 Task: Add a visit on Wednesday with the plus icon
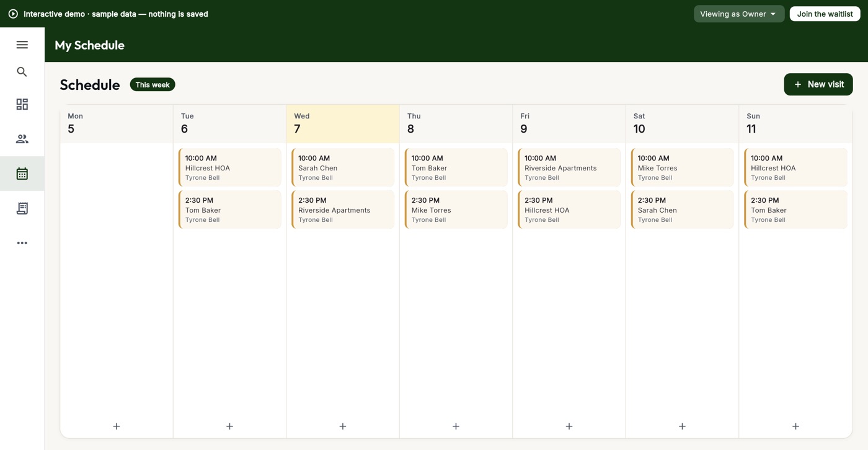tap(343, 426)
